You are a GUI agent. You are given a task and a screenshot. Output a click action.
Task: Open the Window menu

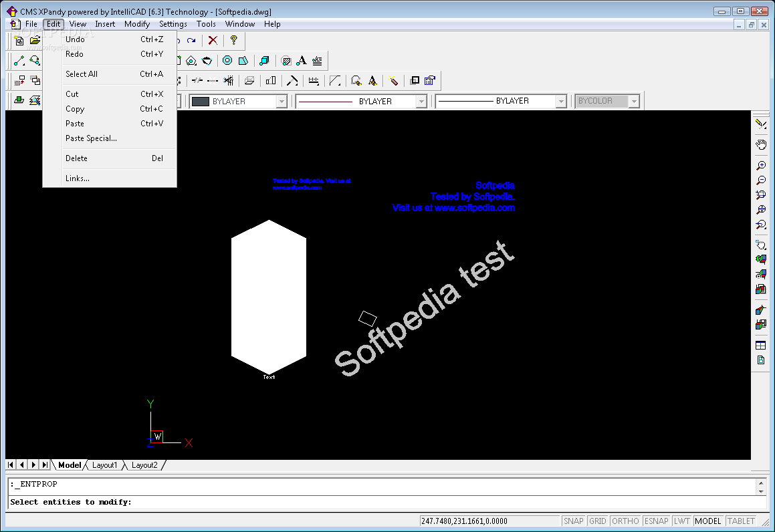point(239,23)
